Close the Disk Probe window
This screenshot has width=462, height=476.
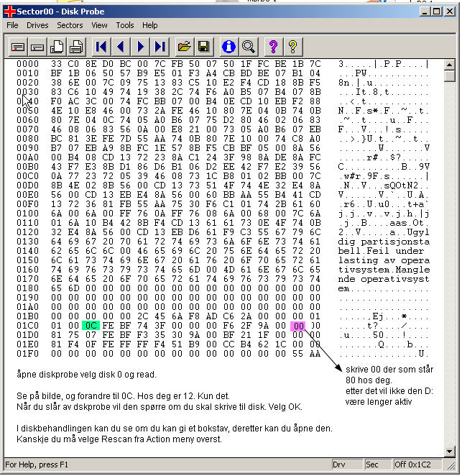pyautogui.click(x=450, y=12)
